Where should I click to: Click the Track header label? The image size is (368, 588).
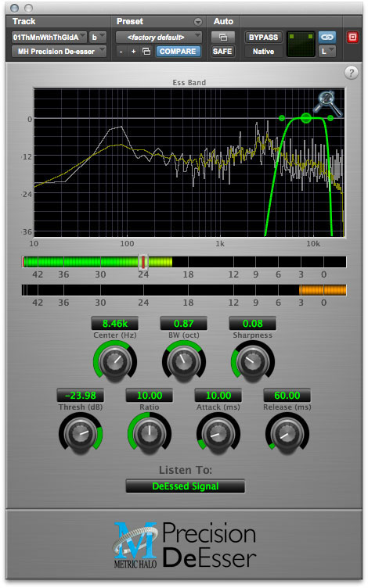click(x=24, y=21)
